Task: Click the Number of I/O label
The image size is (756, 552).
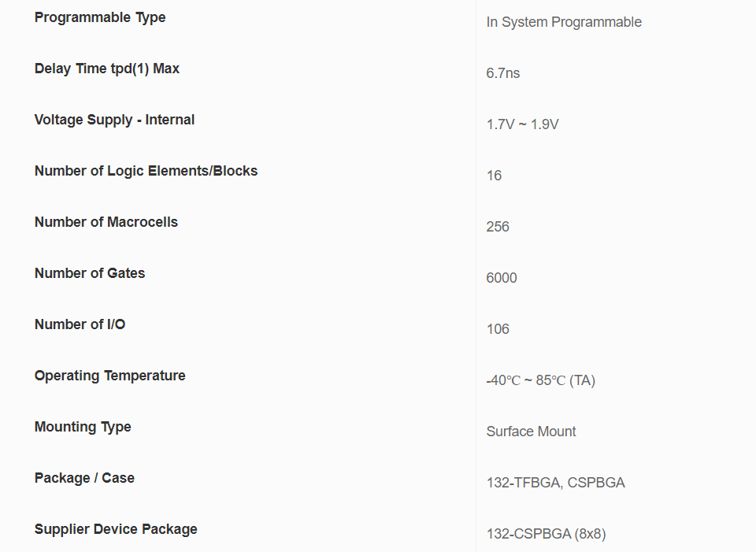Action: (x=80, y=324)
